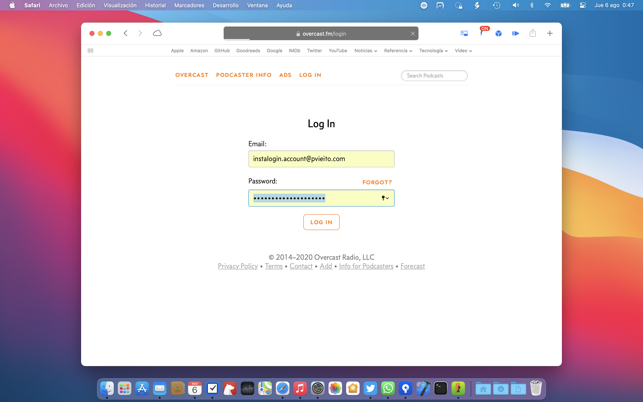Open the Info for Podcasters footer link
This screenshot has height=402, width=643.
pos(366,266)
